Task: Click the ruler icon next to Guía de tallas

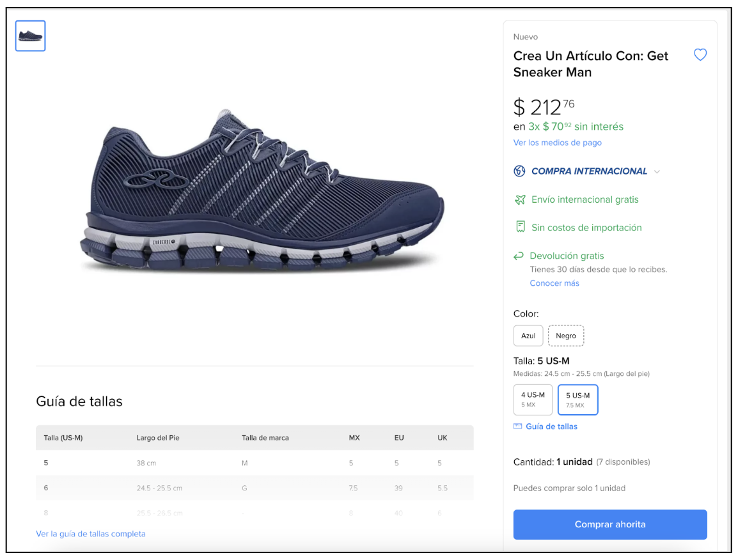Action: tap(517, 426)
